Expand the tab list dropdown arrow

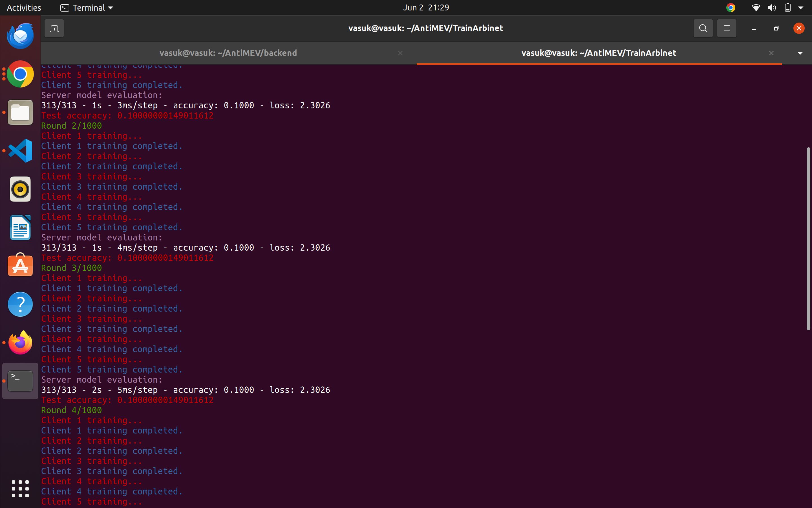pos(800,53)
